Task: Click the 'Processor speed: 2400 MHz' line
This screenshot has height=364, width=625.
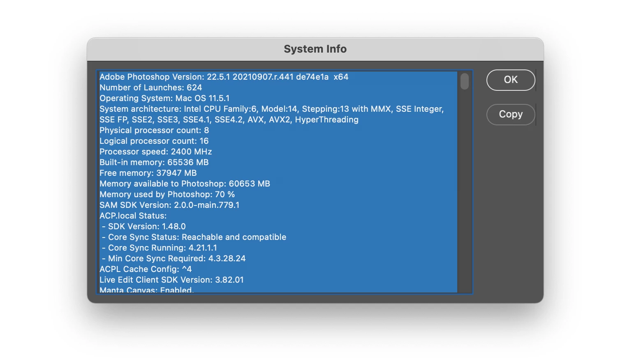Action: tap(156, 152)
